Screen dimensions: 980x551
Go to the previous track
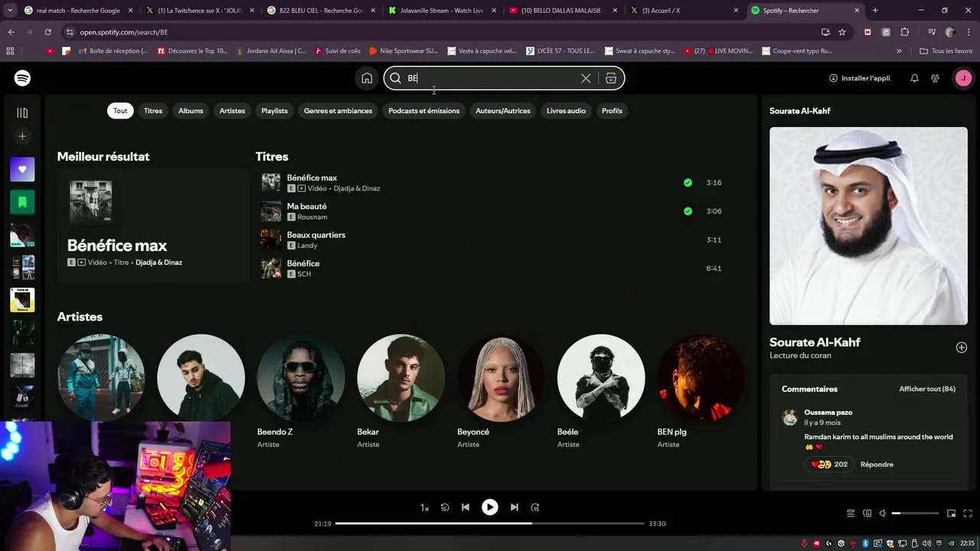pyautogui.click(x=465, y=507)
